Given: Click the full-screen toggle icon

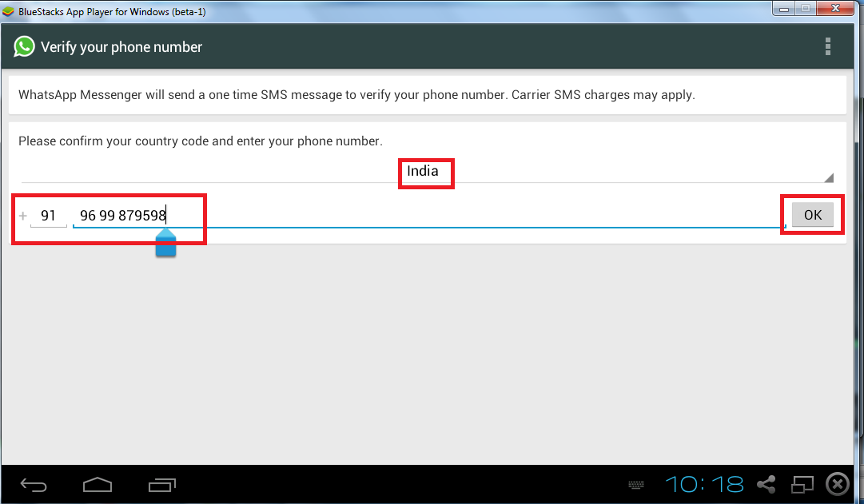Looking at the screenshot, I should 802,485.
